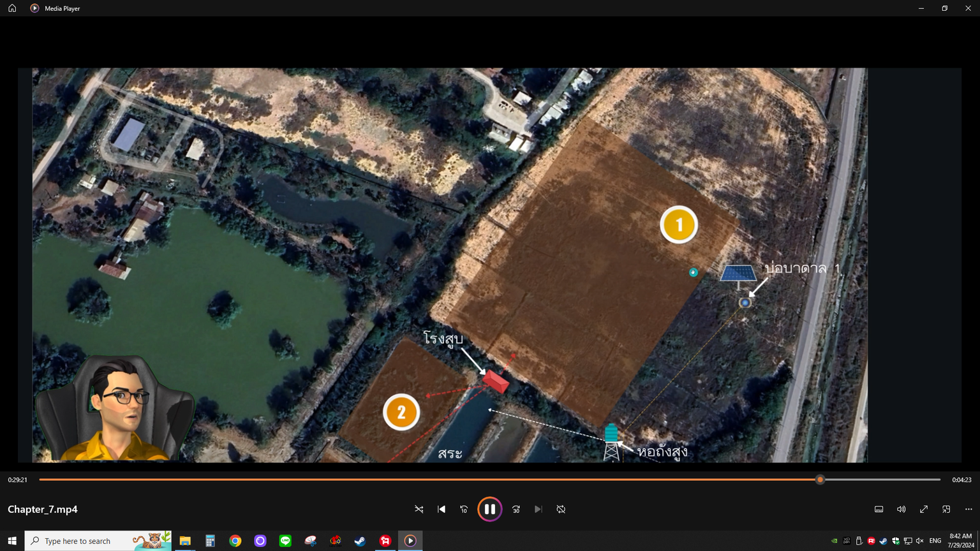Click the elapsed time 0:29:21 label
Viewport: 980px width, 551px height.
(x=18, y=480)
